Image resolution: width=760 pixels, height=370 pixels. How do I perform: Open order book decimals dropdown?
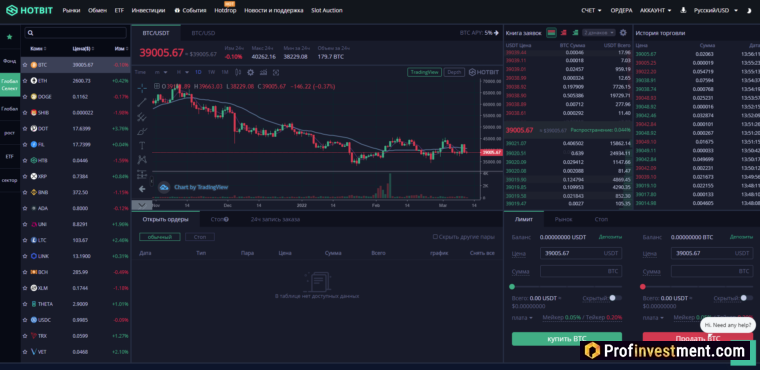(599, 32)
